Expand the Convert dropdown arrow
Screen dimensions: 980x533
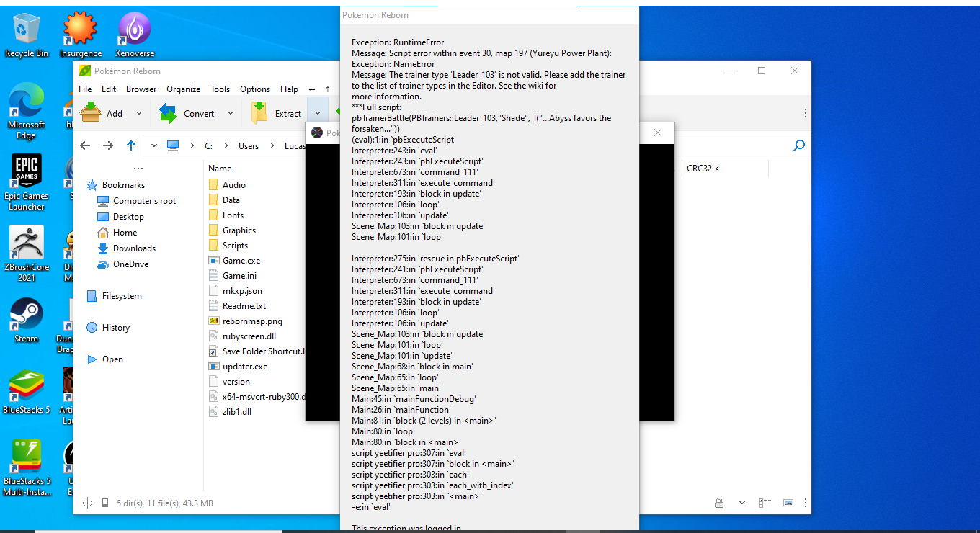(231, 113)
